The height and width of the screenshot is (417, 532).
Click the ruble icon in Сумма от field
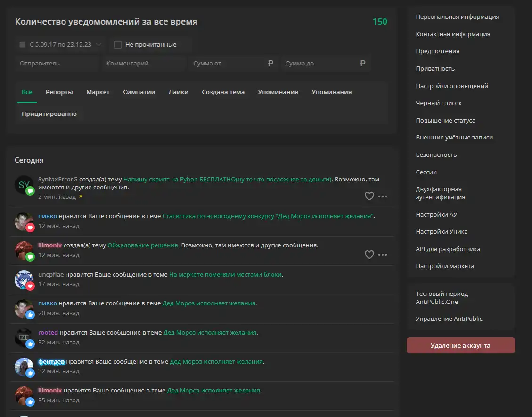coord(270,64)
